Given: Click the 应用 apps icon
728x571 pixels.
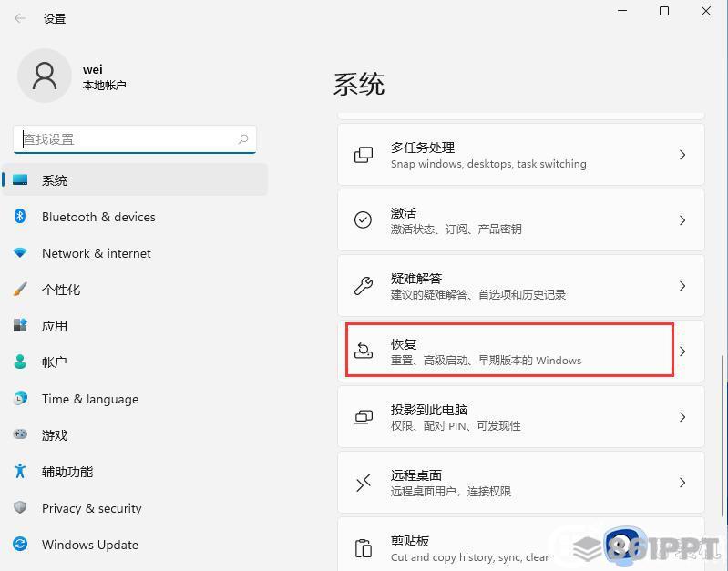Looking at the screenshot, I should click(20, 325).
